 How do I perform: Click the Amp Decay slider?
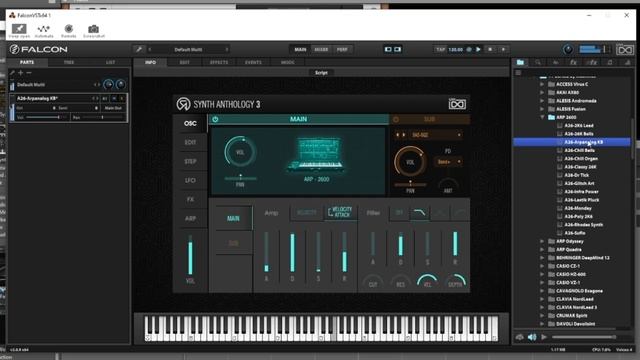click(292, 253)
